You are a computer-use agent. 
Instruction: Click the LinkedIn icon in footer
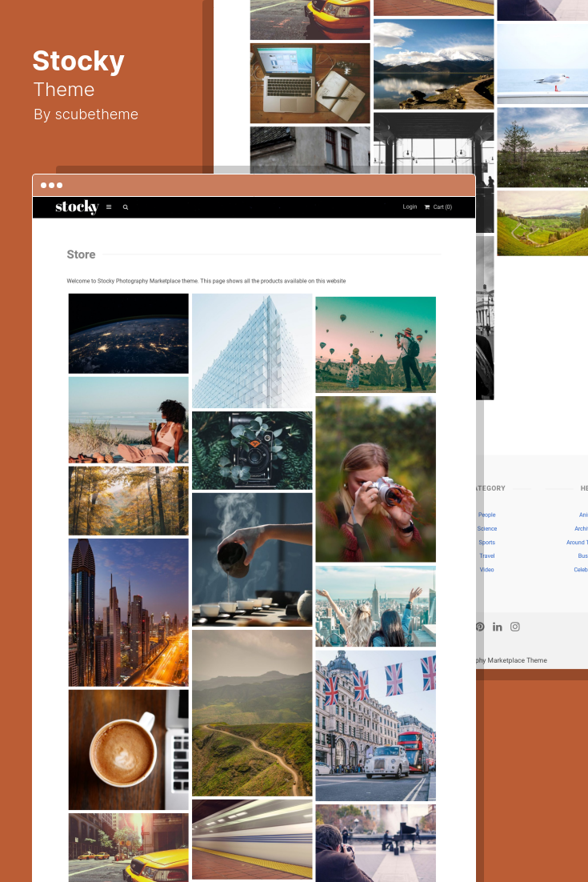498,627
